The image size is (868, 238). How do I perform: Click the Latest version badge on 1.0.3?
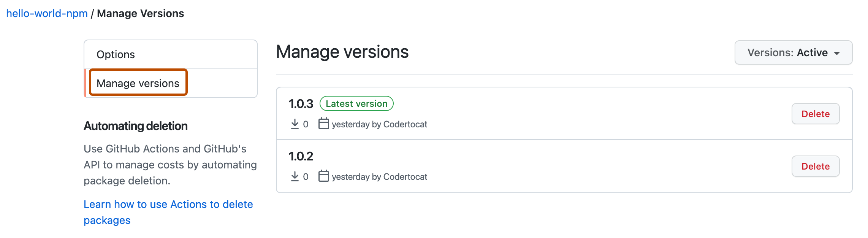tap(356, 103)
